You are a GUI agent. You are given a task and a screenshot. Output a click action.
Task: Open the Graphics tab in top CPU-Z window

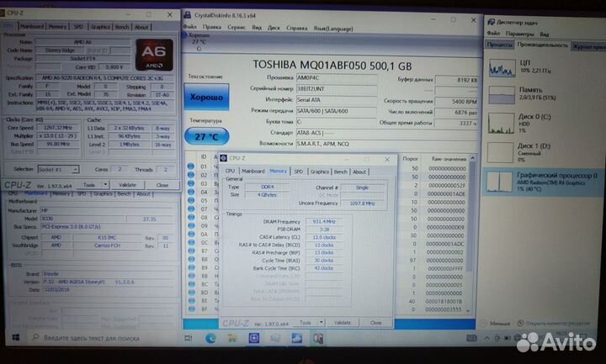coord(101,27)
